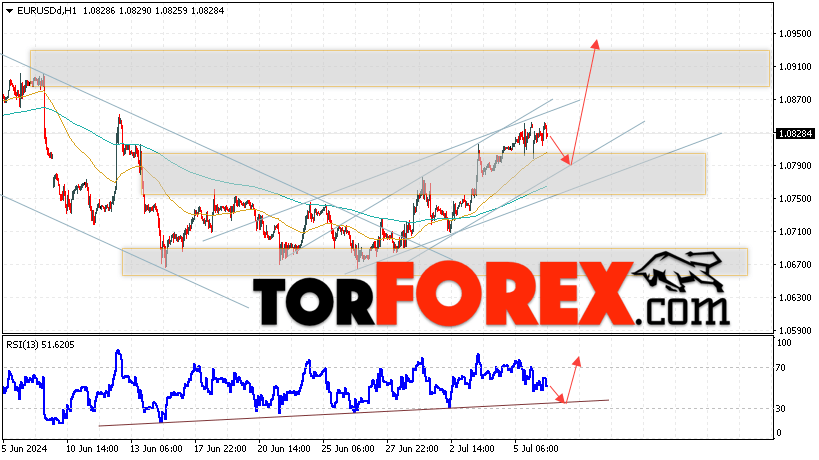
Task: Click the 25 Jun 06:00 time label
Action: [x=348, y=449]
